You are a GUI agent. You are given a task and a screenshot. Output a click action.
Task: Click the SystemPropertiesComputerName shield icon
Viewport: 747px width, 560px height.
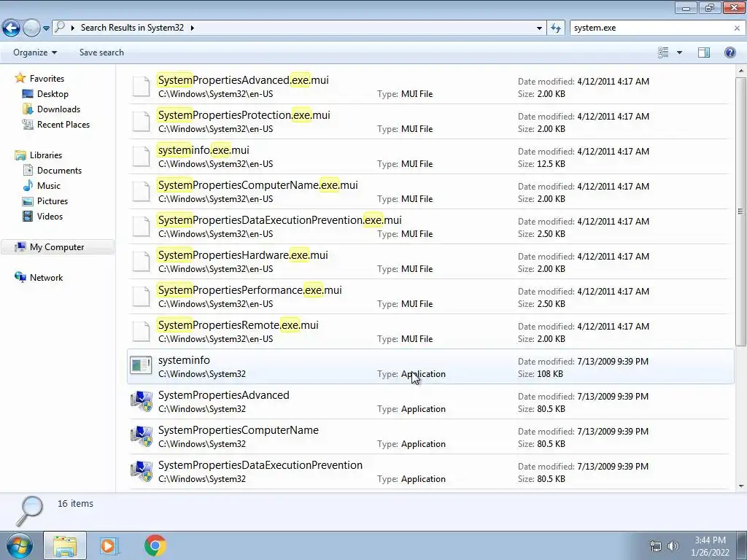pos(142,436)
